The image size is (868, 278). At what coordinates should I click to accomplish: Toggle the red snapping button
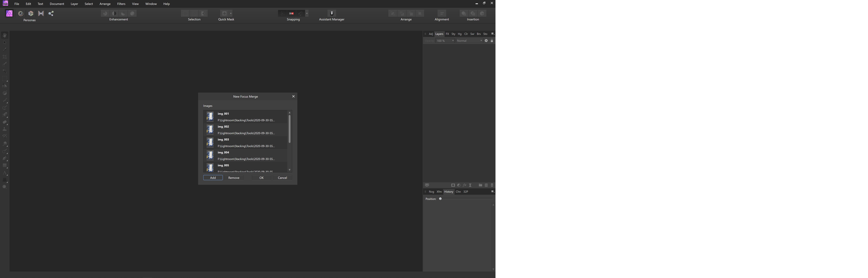(292, 13)
